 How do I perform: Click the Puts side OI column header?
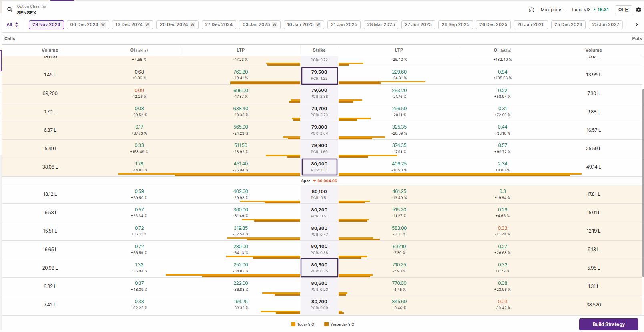tap(503, 50)
